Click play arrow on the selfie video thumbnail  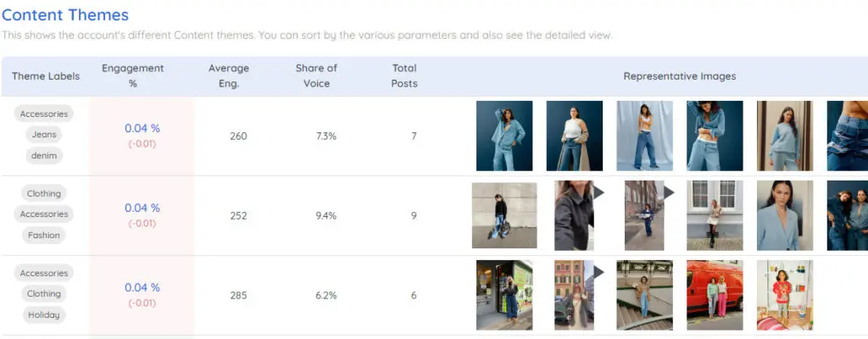[x=599, y=192]
